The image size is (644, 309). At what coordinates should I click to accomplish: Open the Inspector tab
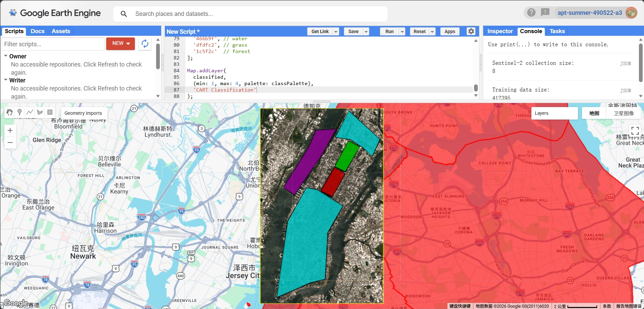click(x=500, y=31)
